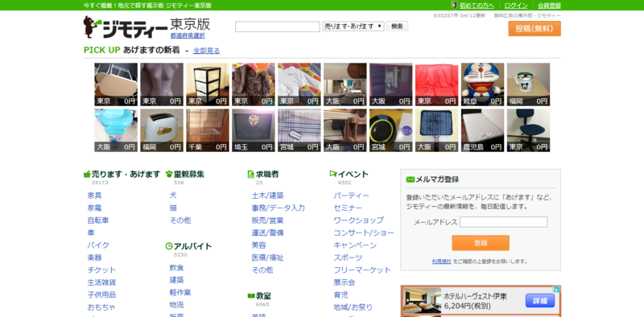Open the old TV thumbnail from 埼玉
644x317 pixels.
click(x=254, y=130)
